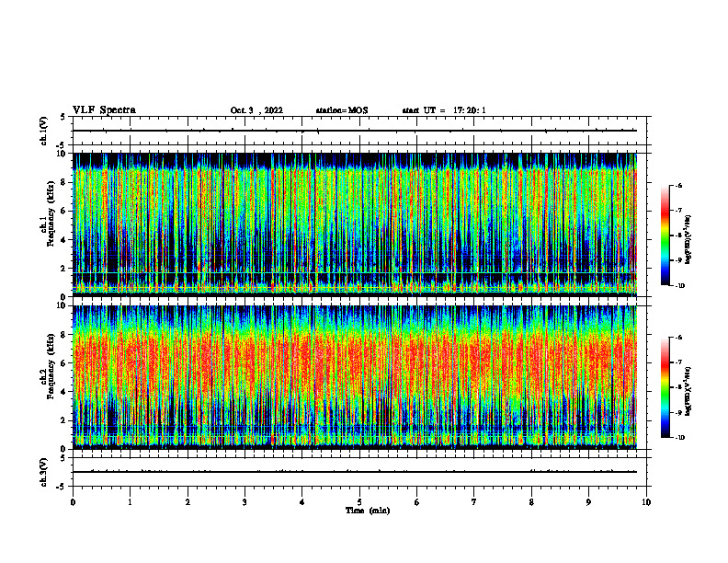Select the "start UT = 17:20:1" label
The height and width of the screenshot is (563, 728).
point(444,110)
